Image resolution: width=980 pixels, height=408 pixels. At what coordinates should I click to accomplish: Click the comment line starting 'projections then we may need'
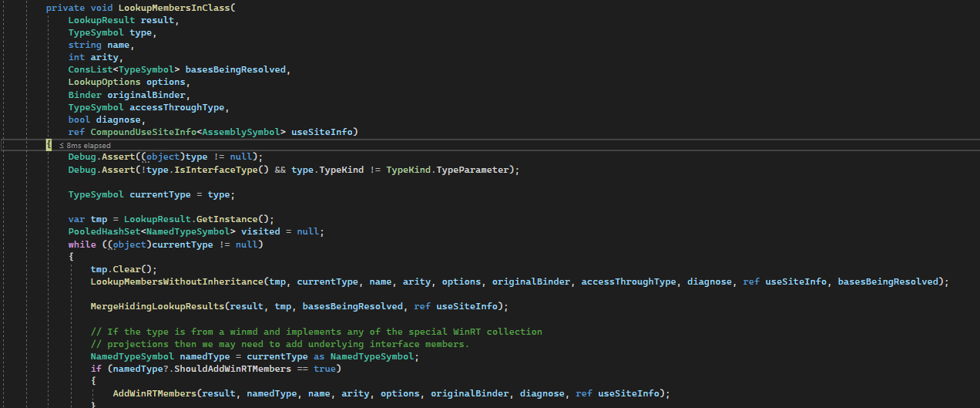click(280, 344)
